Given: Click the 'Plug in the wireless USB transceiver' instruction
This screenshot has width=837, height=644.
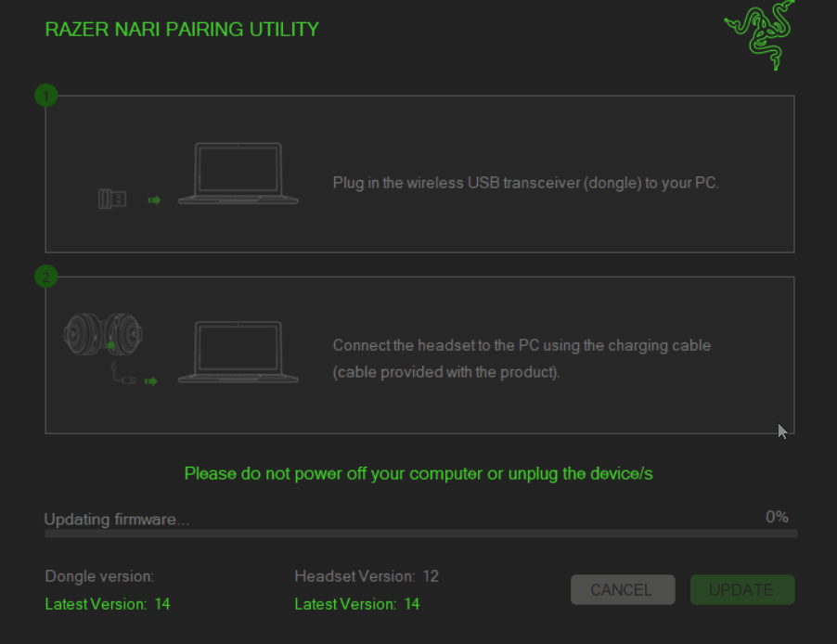Looking at the screenshot, I should 526,183.
